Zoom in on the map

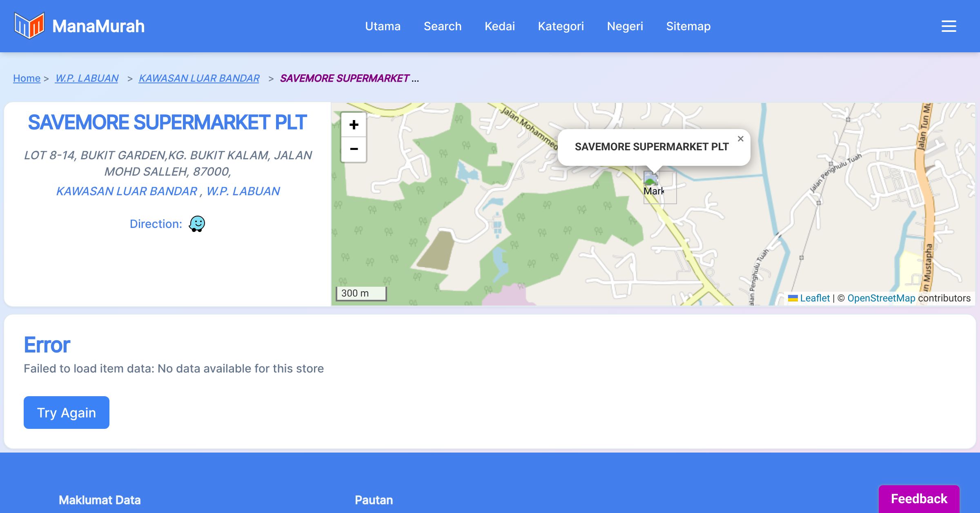click(x=354, y=125)
